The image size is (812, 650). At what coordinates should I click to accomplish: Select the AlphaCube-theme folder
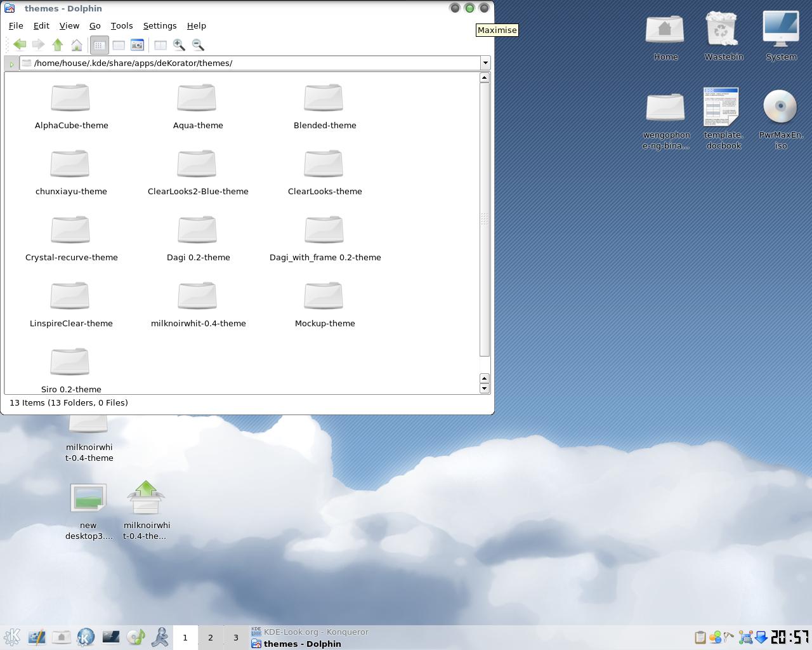point(71,106)
